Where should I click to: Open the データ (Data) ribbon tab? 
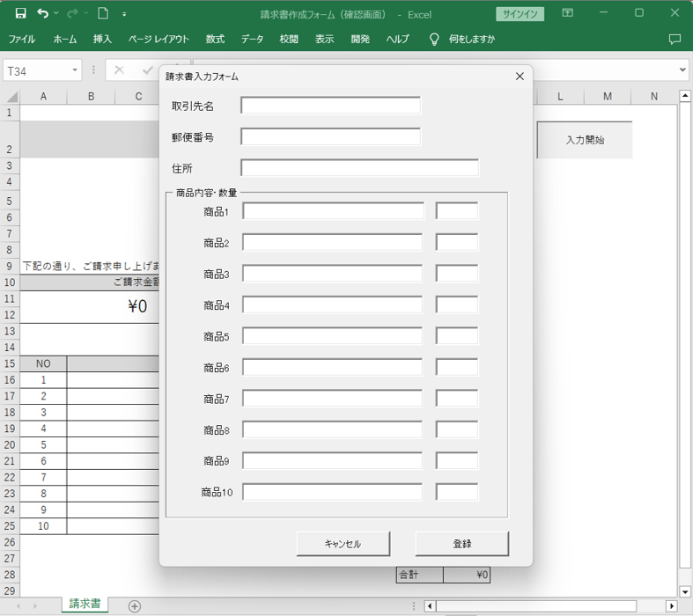(252, 40)
